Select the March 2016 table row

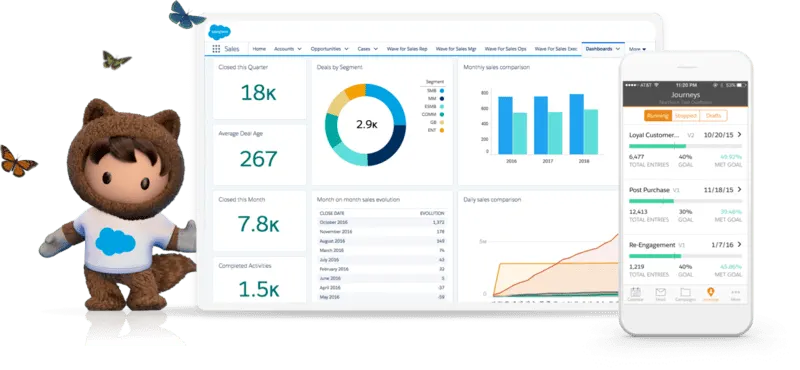(x=382, y=251)
